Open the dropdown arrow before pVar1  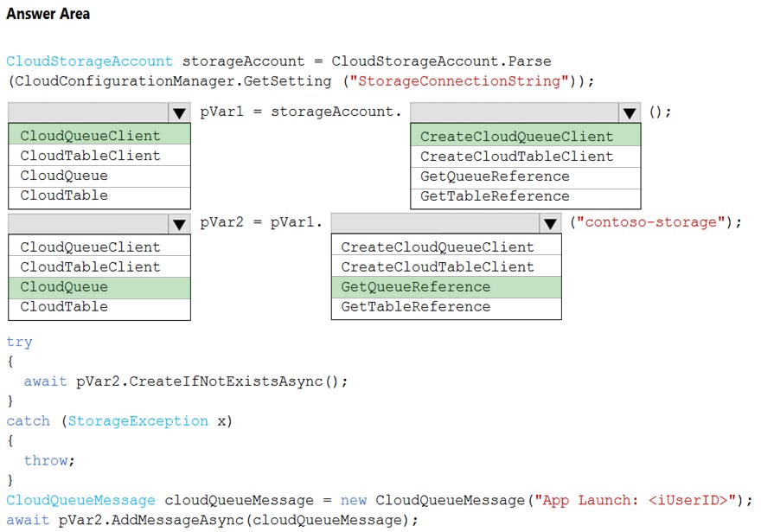point(179,112)
